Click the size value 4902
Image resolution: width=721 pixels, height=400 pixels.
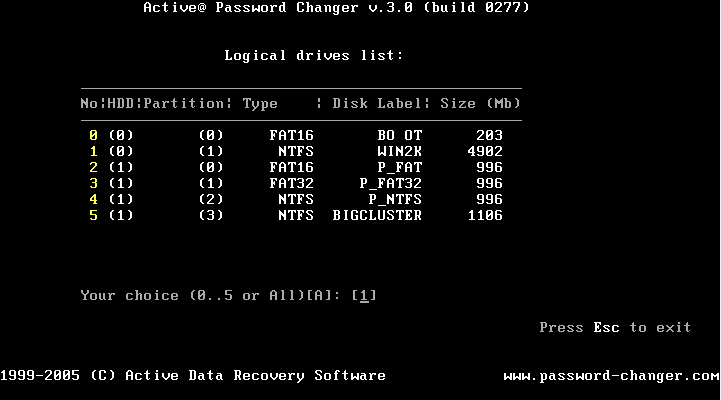click(485, 151)
